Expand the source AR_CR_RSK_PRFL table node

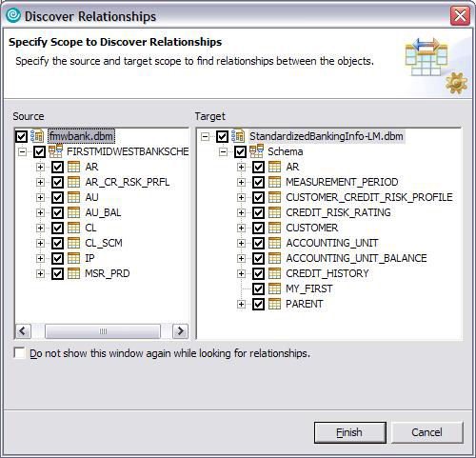40,182
